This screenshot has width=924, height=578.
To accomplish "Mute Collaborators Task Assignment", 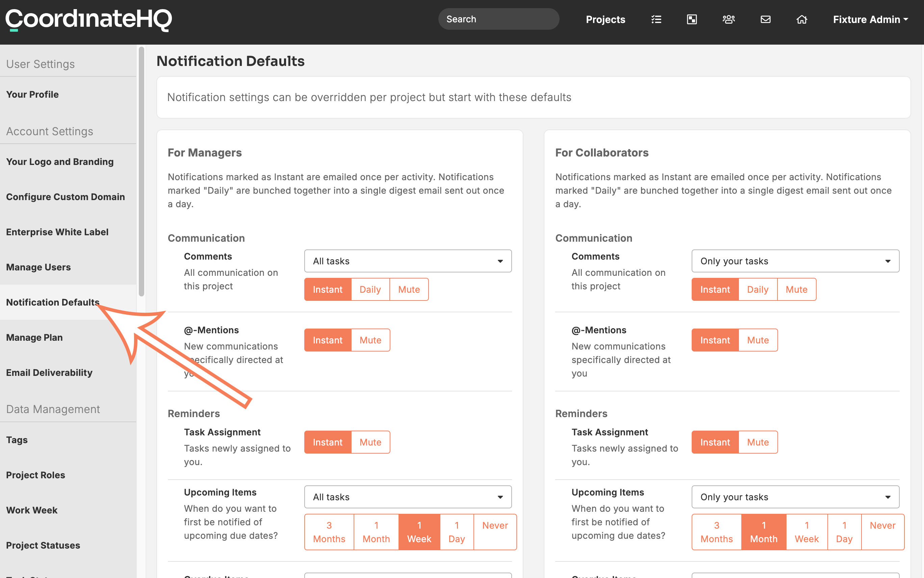I will (x=758, y=442).
